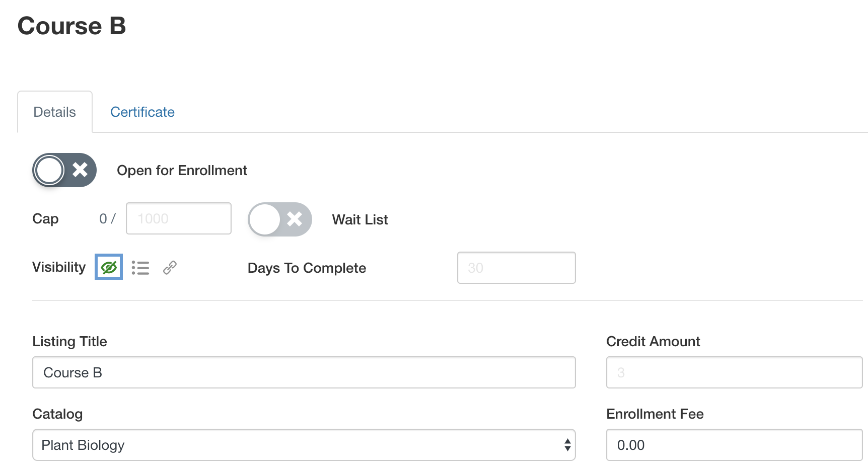Click the Course B page heading
This screenshot has width=868, height=471.
(72, 26)
